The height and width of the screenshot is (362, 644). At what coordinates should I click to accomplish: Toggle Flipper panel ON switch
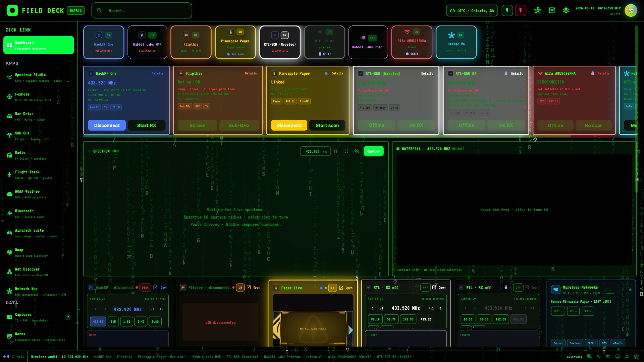240,288
